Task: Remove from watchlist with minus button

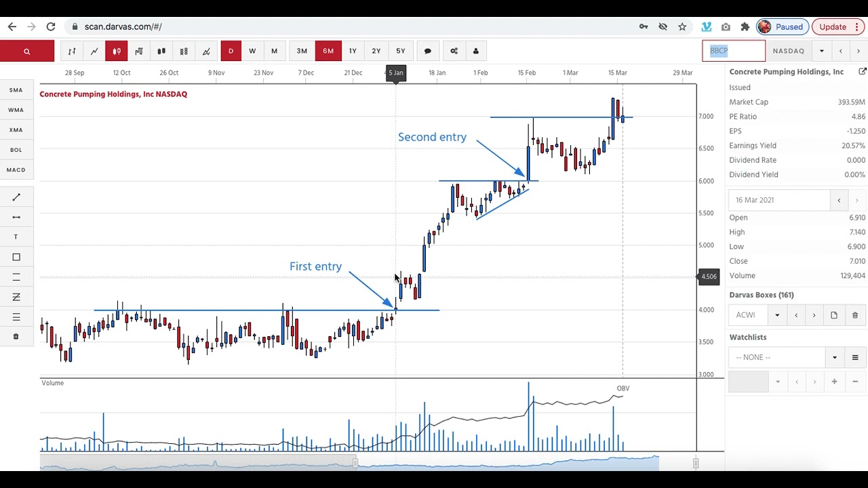Action: click(x=855, y=382)
